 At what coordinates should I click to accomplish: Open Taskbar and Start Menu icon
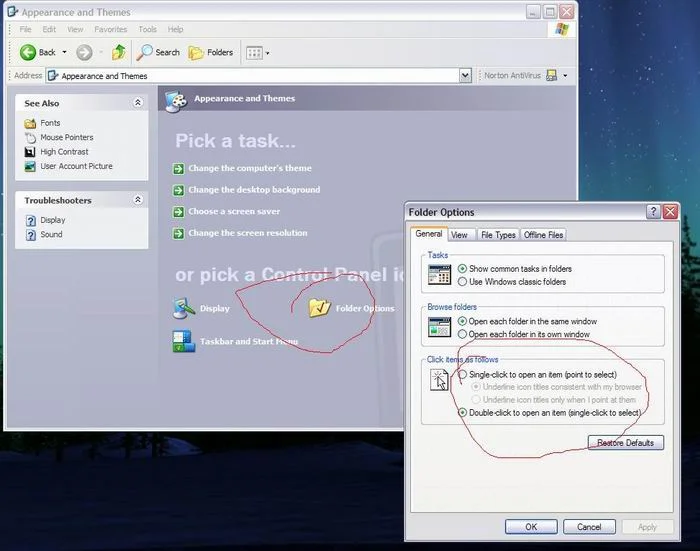(184, 342)
